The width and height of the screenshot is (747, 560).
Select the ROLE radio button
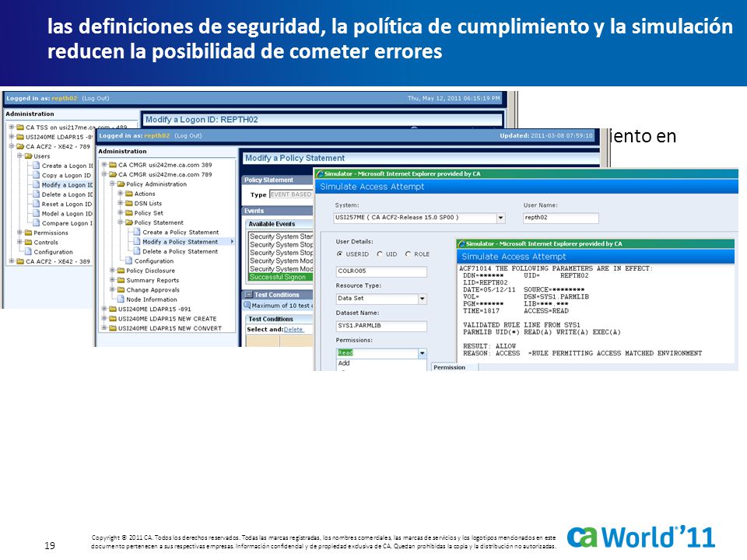point(408,254)
